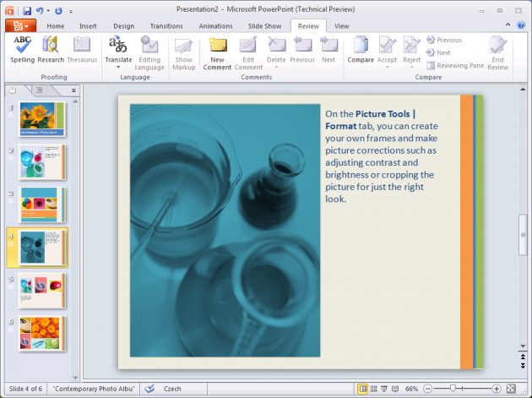Click the Undo icon
This screenshot has width=532, height=398.
click(x=40, y=11)
